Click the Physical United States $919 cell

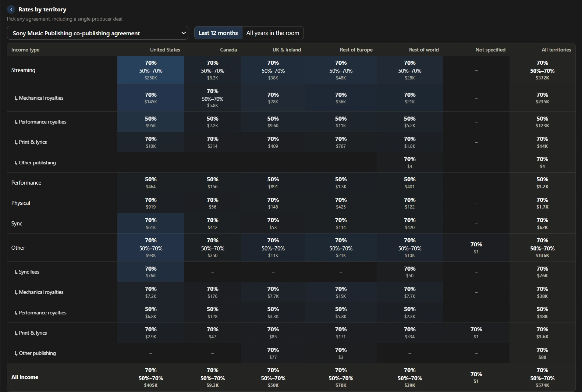coord(151,203)
